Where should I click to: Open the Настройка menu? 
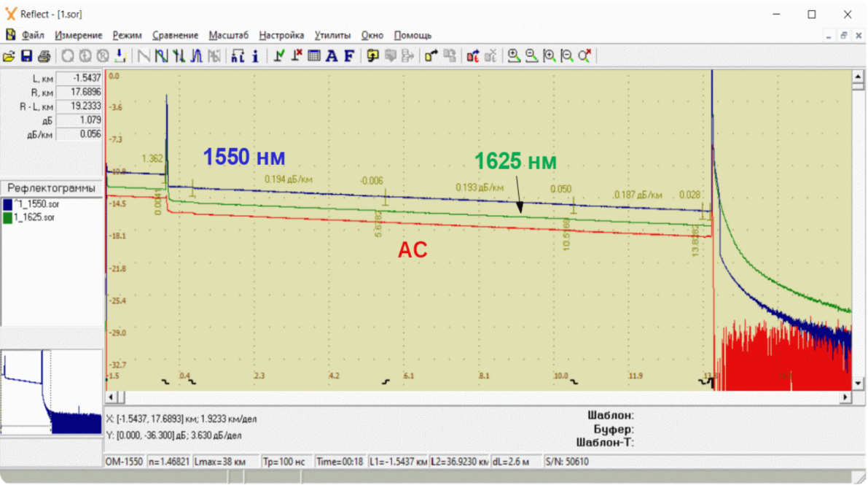pos(282,36)
